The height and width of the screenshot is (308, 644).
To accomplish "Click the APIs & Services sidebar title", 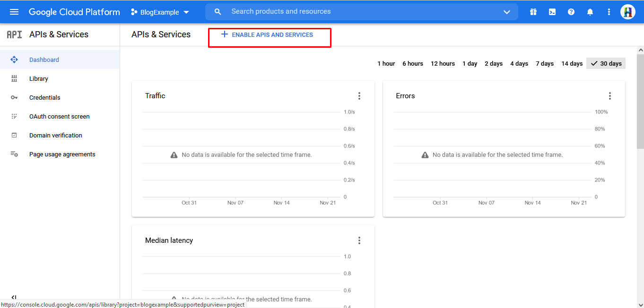I will pos(59,34).
